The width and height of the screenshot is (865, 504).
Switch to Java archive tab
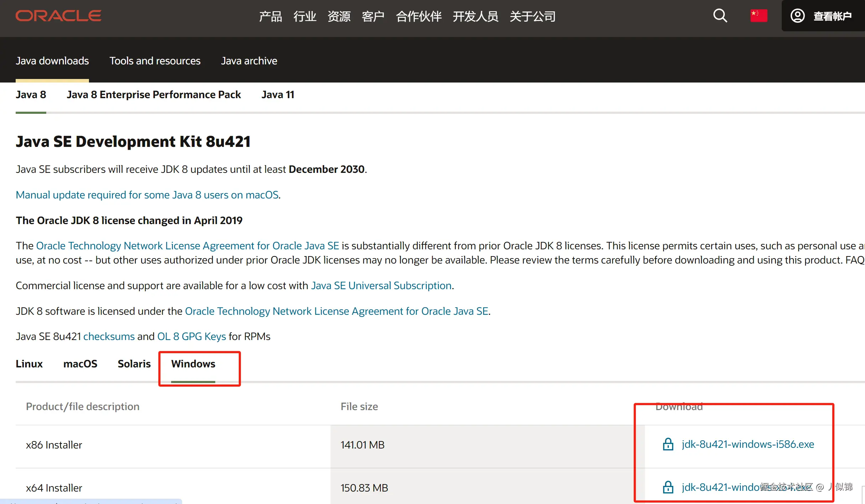click(249, 61)
